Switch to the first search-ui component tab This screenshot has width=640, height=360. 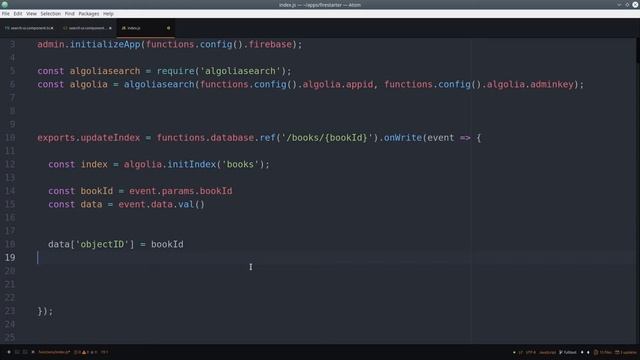tap(29, 28)
